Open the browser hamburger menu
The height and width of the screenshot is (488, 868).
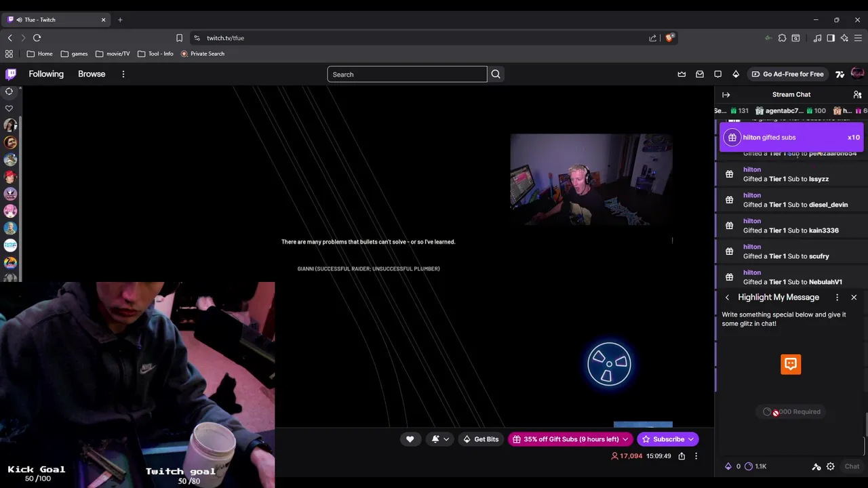858,38
